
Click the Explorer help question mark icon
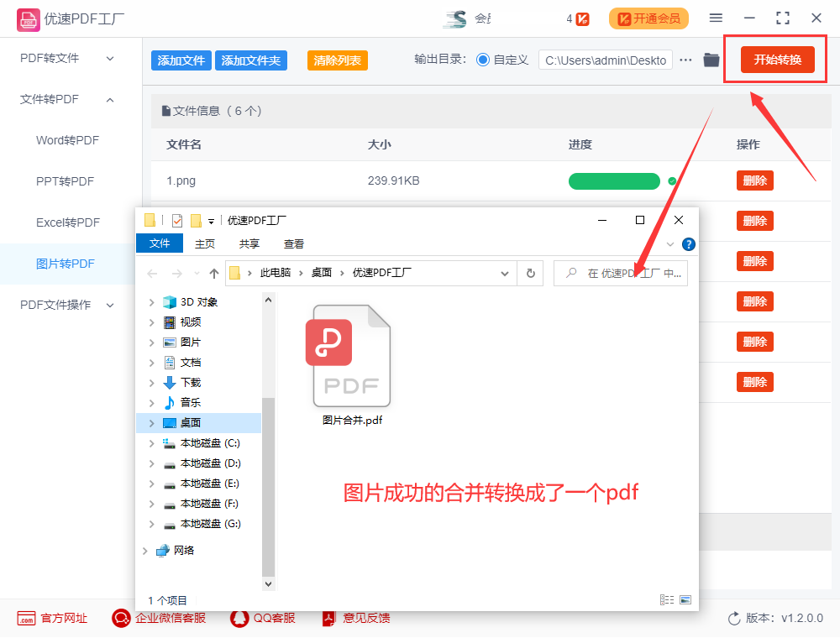[x=689, y=244]
